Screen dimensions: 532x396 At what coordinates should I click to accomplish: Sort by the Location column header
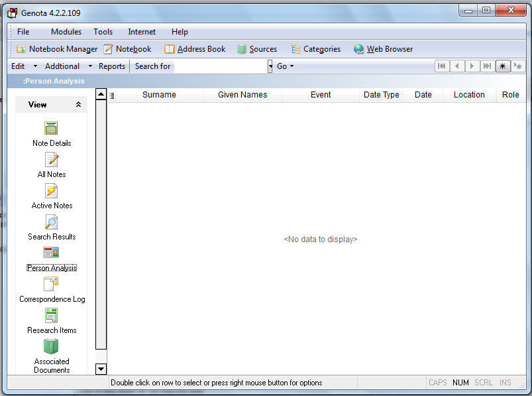[469, 95]
